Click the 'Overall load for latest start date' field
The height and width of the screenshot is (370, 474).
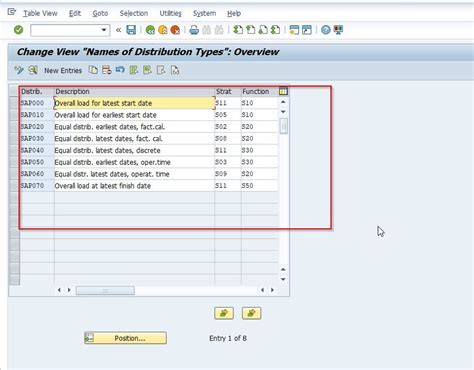coord(134,103)
